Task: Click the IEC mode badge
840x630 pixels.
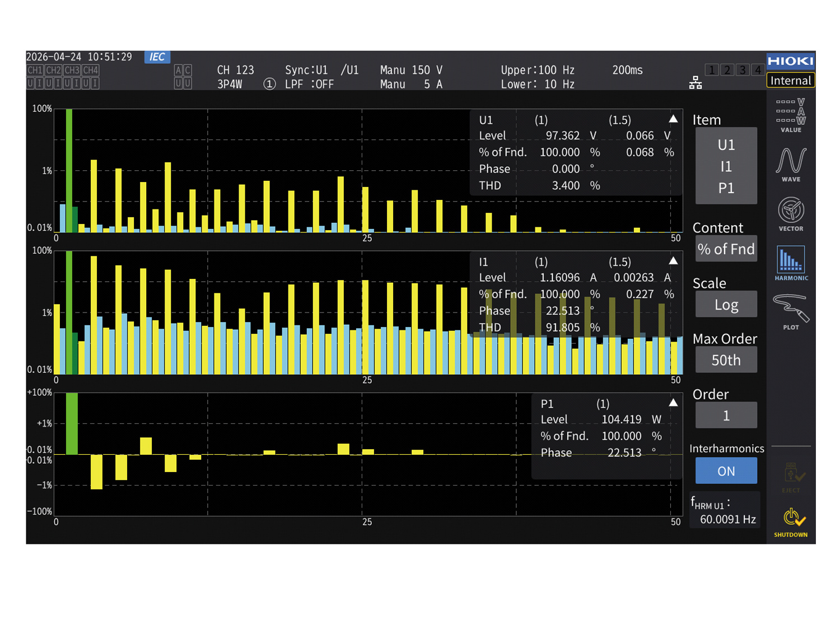Action: 157,57
